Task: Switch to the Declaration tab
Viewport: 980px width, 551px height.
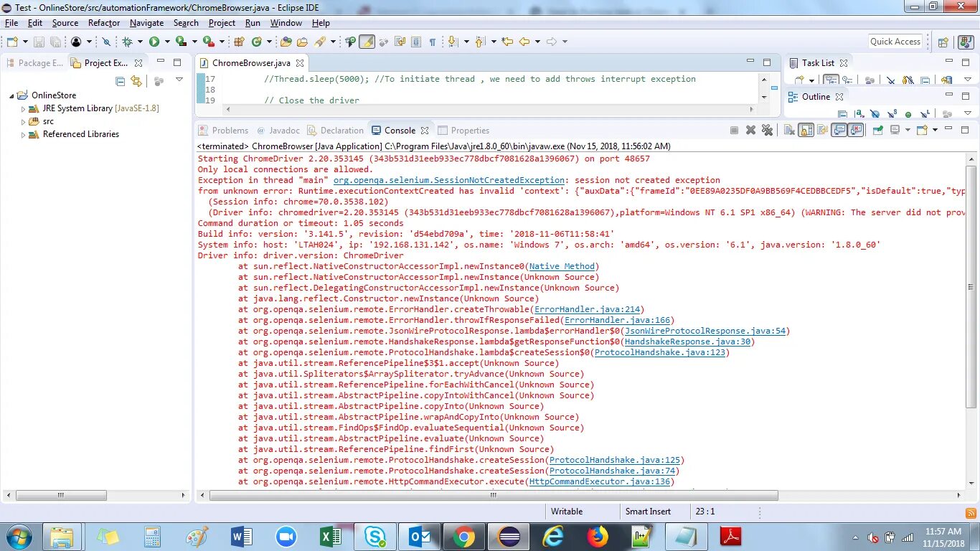Action: pos(335,131)
